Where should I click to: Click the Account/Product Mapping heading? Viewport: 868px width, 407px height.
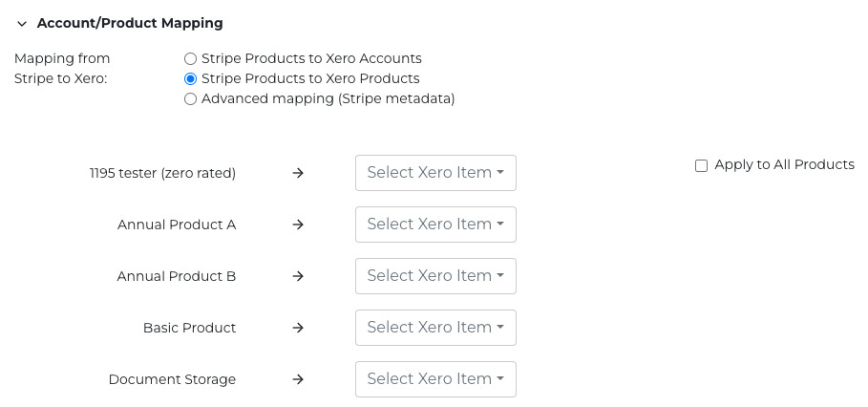click(x=130, y=23)
